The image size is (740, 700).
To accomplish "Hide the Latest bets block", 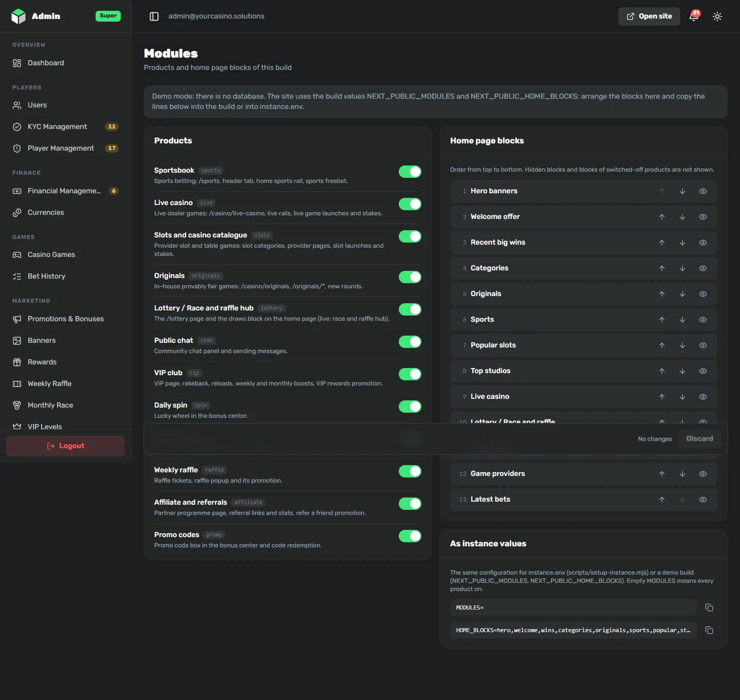I will 703,500.
